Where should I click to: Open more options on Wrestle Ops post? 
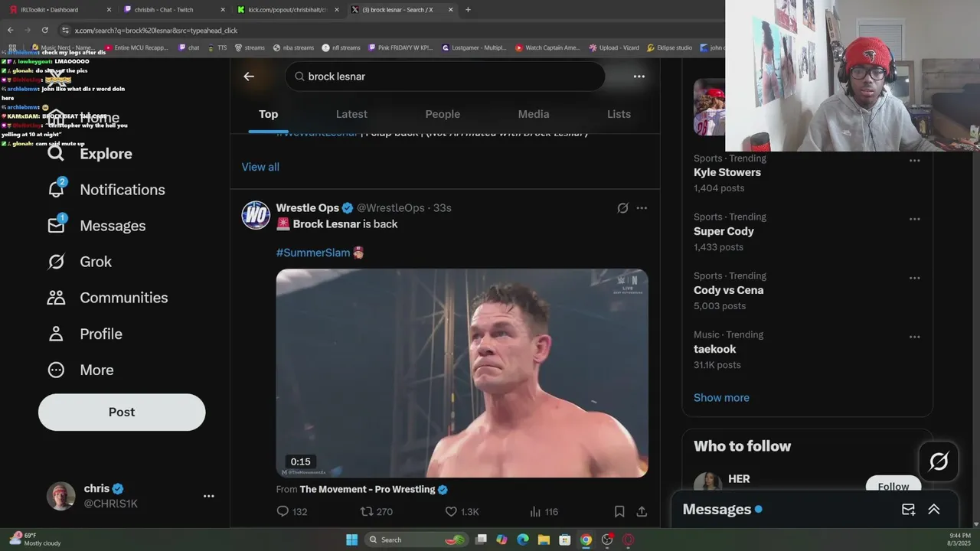(642, 208)
